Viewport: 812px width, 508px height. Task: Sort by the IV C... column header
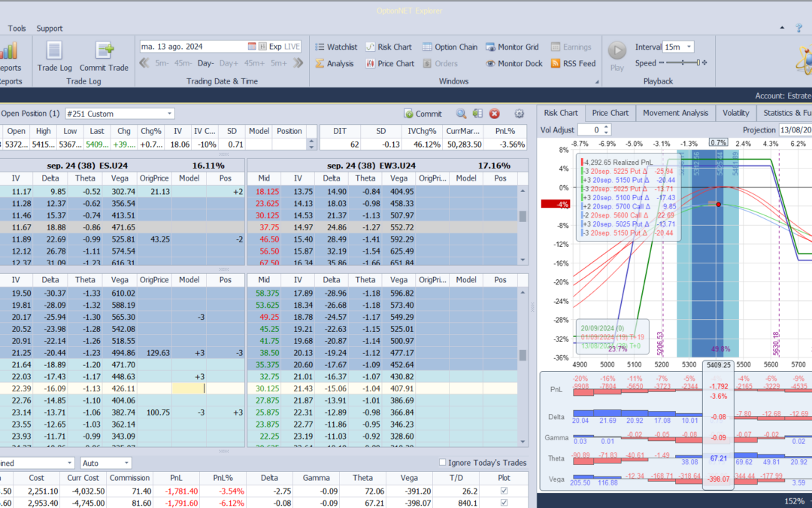pyautogui.click(x=205, y=131)
